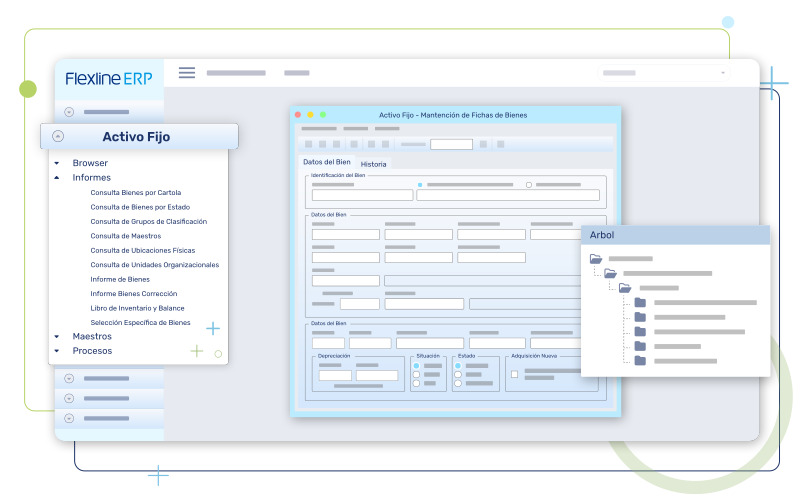
Task: Select the Datos del Bien tab
Action: click(327, 162)
